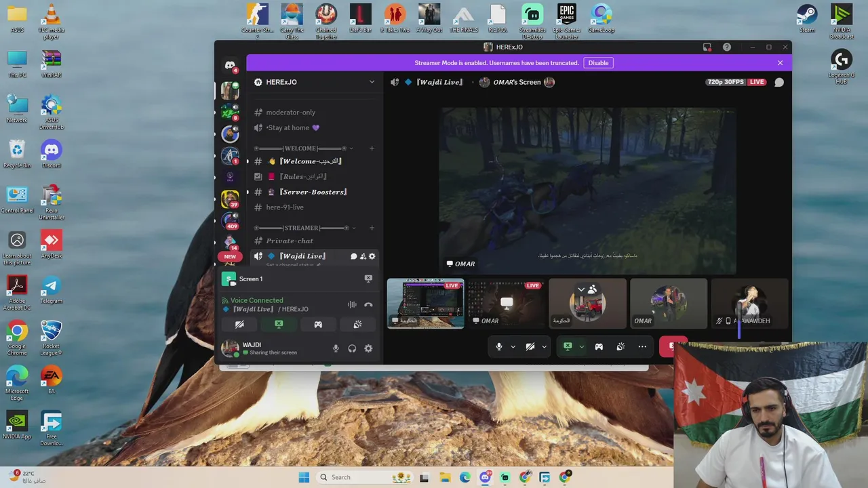Toggle screen share in voice panel

click(x=279, y=325)
